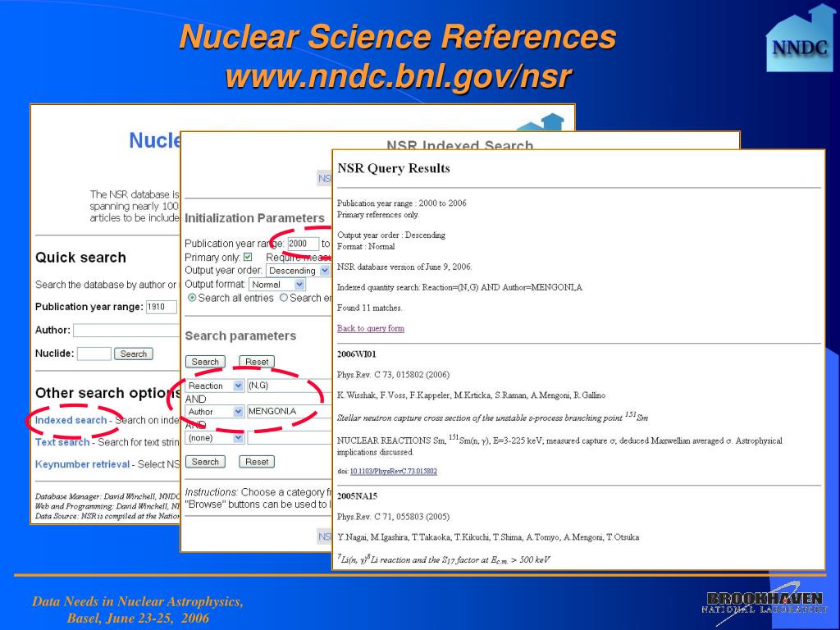
Task: Click the Phys.Rev. C 71, 055803 (2005) citation
Action: point(393,517)
